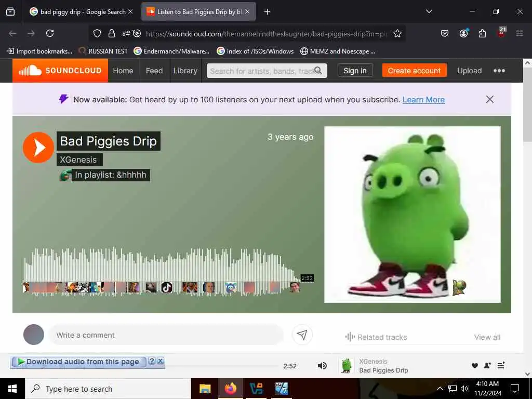
Task: Open the next up queue icon
Action: tap(501, 365)
